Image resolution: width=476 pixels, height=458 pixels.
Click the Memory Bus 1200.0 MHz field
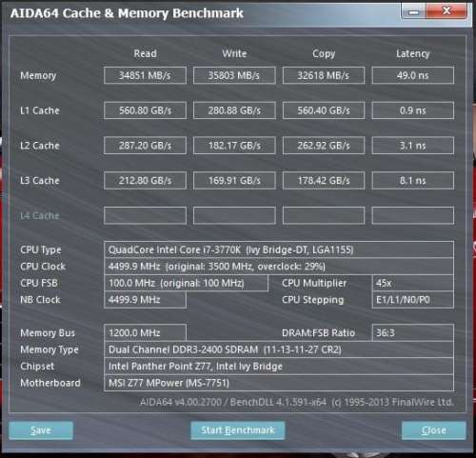coord(145,332)
